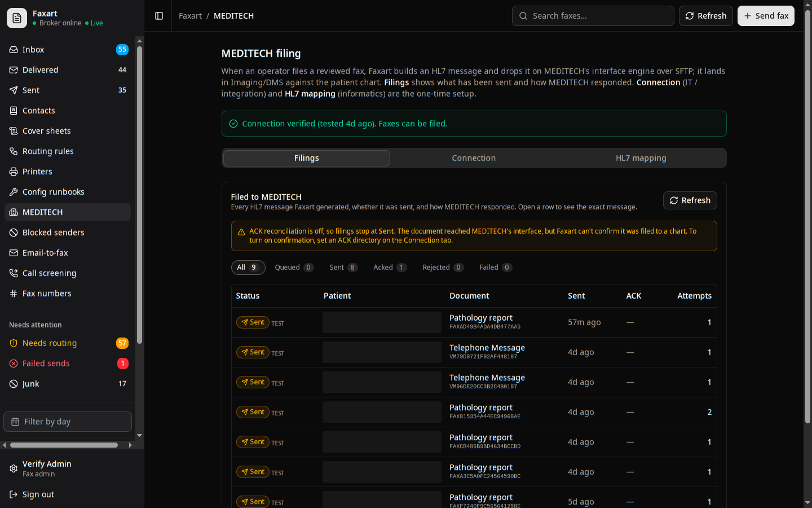
Task: Click the Routing rules icon
Action: pyautogui.click(x=14, y=151)
